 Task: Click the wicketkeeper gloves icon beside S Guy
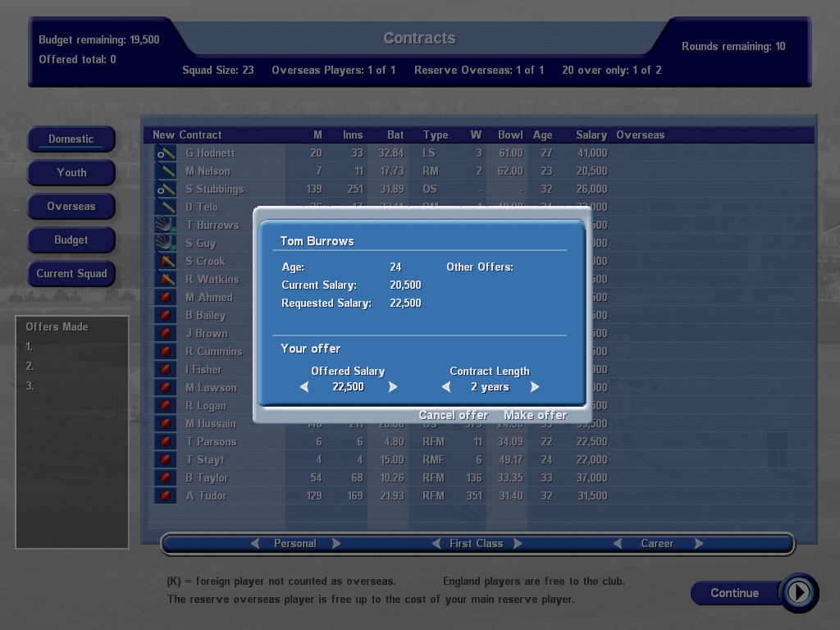[x=166, y=243]
